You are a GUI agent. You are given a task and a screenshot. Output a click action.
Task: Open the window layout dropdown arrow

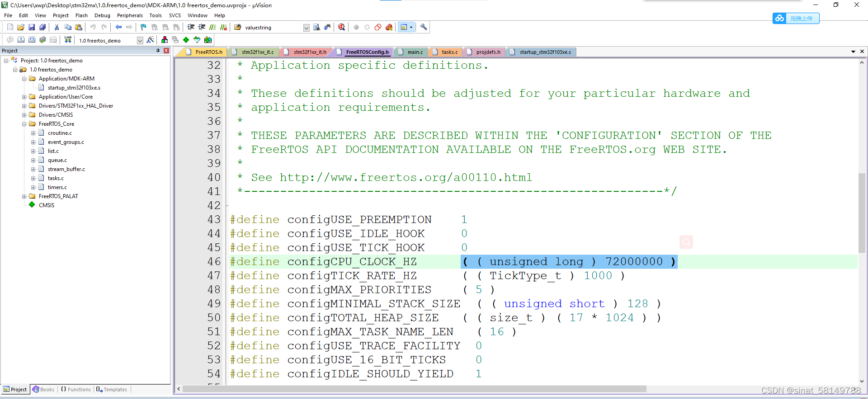[411, 27]
